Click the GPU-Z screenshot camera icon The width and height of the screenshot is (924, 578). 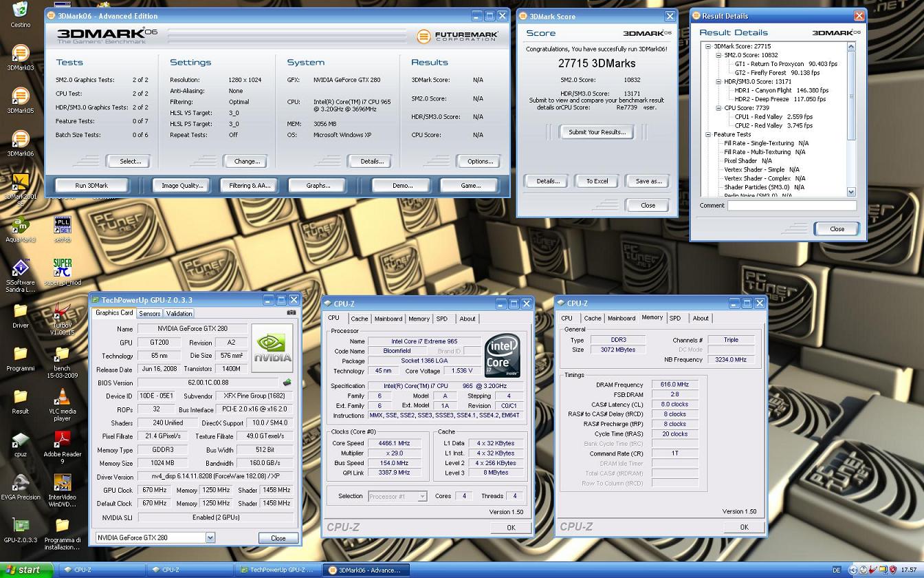291,312
